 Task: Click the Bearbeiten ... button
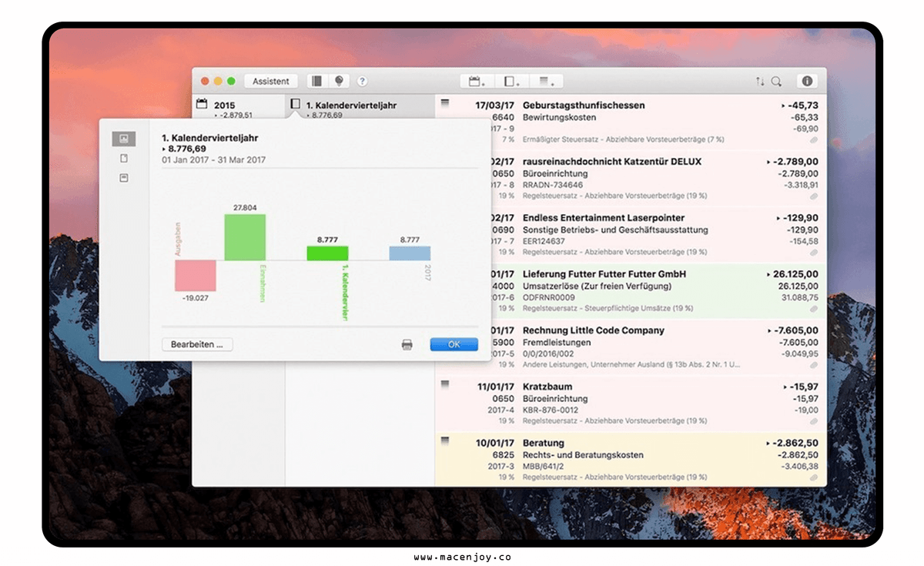coord(197,345)
